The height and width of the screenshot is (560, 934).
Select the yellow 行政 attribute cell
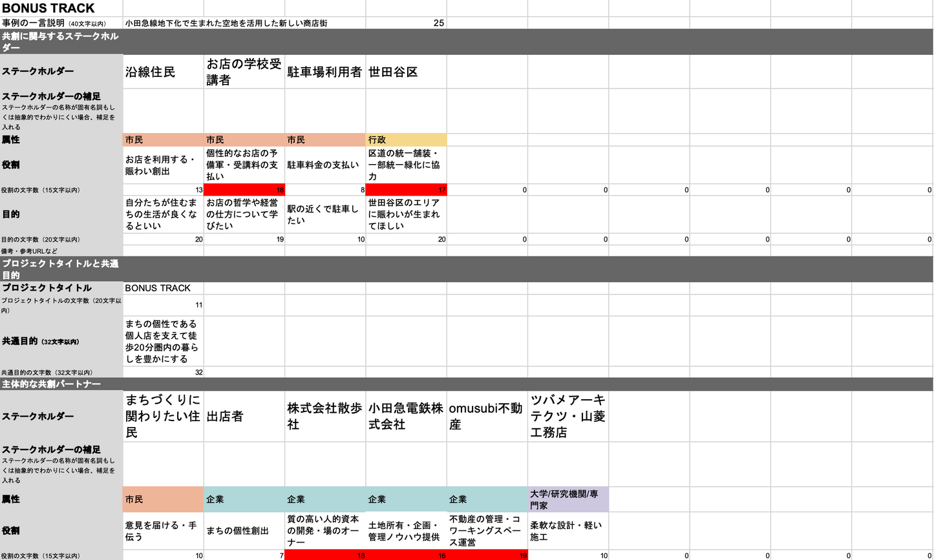pyautogui.click(x=405, y=140)
